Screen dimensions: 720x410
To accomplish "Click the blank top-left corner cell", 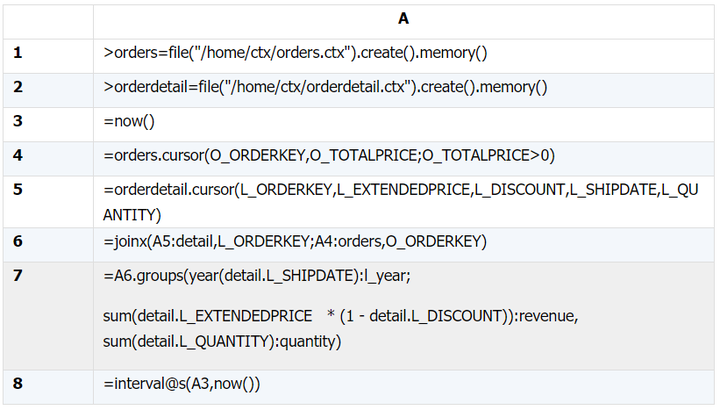I will 48,19.
